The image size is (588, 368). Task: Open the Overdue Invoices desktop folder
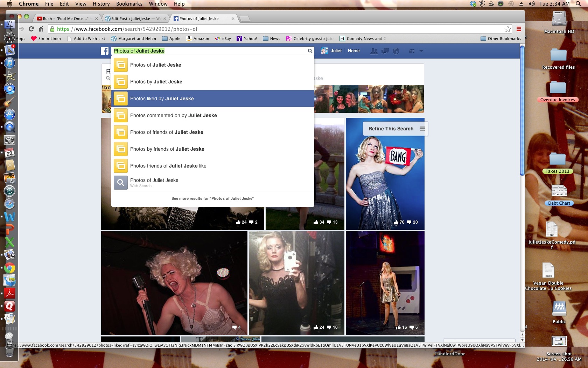click(x=558, y=91)
